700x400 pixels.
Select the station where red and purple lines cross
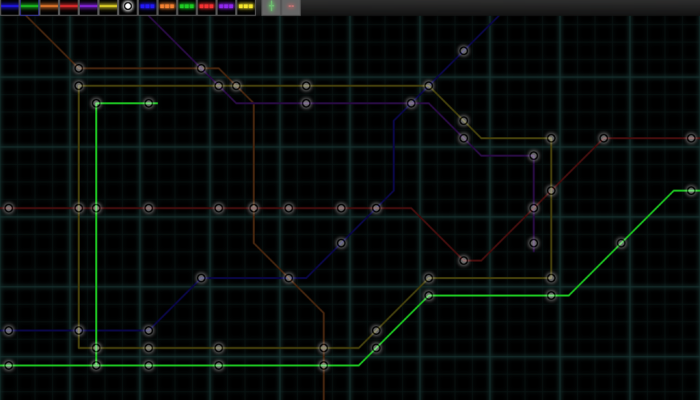tap(533, 208)
